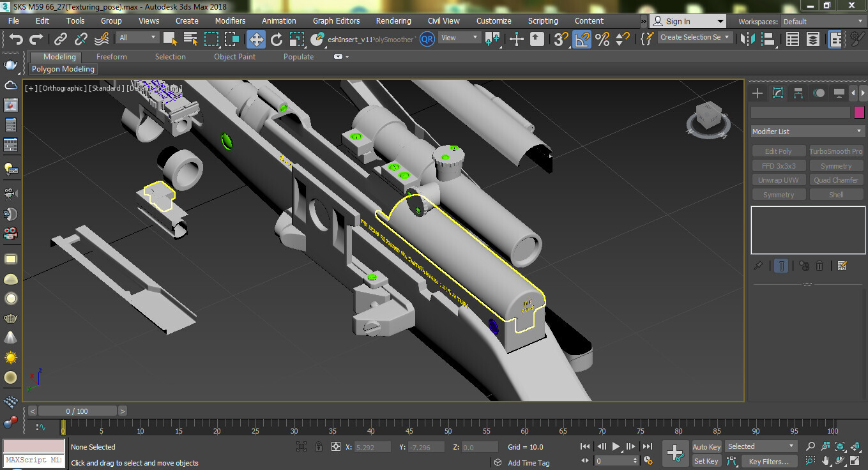Open the Mirror tool
868x470 pixels.
(747, 40)
